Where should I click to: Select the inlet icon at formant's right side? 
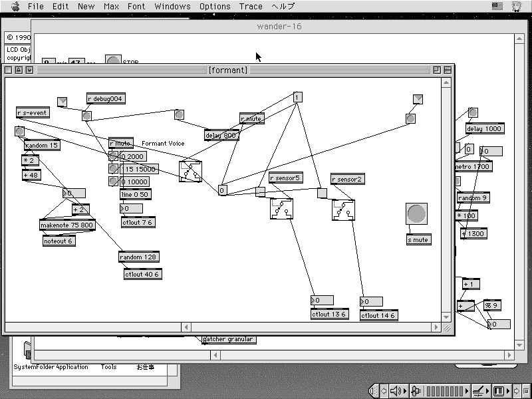[x=418, y=99]
